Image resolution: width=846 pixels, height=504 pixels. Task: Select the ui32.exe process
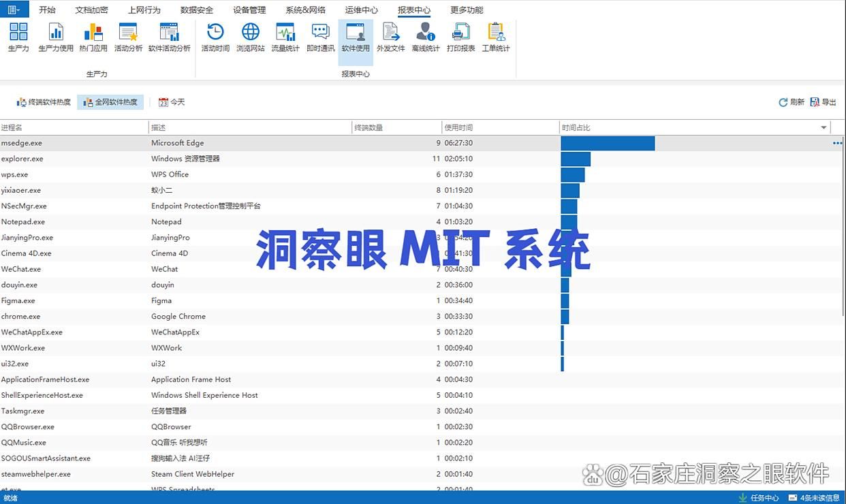pos(15,364)
